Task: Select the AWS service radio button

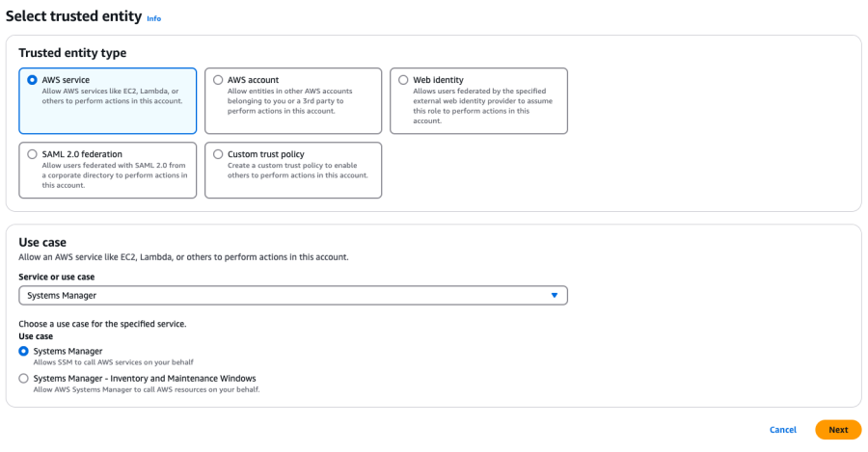Action: click(33, 80)
